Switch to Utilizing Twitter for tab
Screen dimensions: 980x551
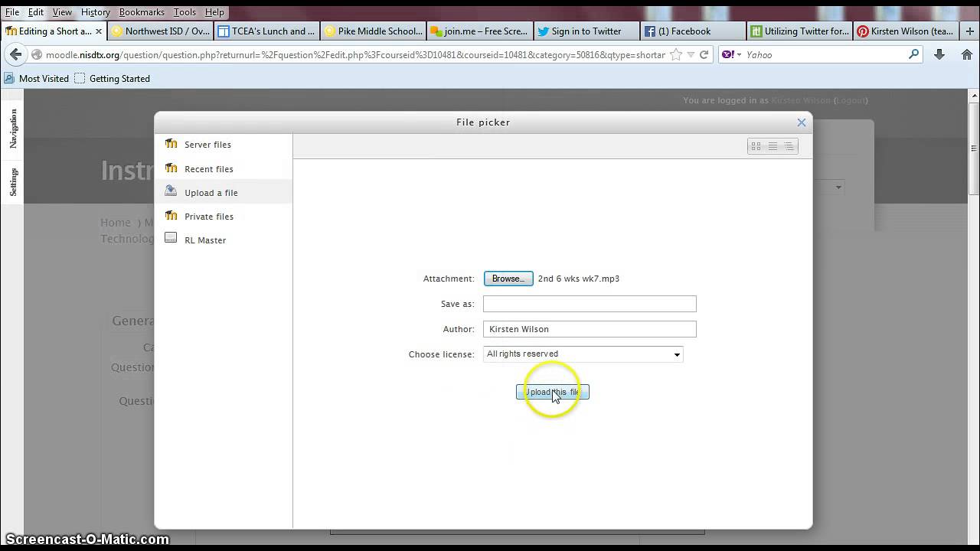[799, 31]
